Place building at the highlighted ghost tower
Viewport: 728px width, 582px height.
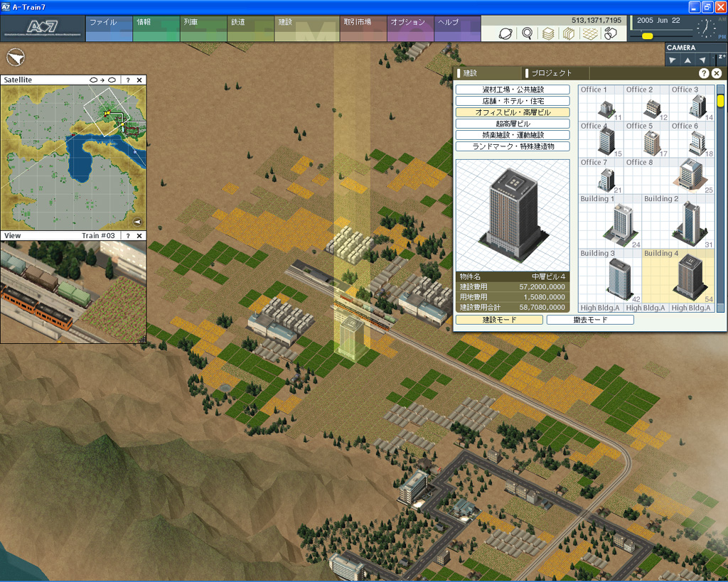point(351,339)
